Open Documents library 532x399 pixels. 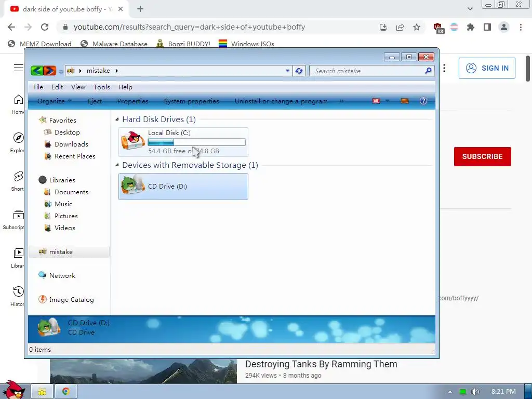71,192
